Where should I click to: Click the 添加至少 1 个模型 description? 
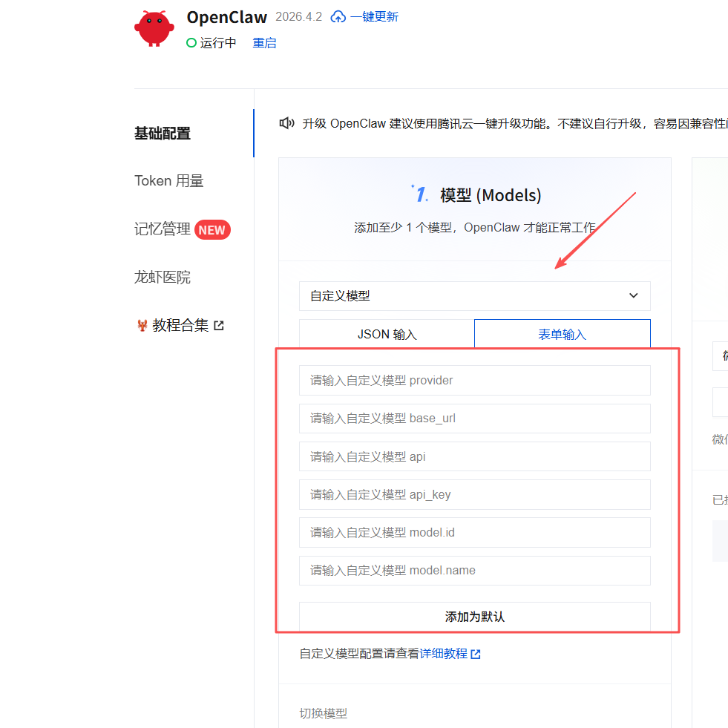pos(474,228)
